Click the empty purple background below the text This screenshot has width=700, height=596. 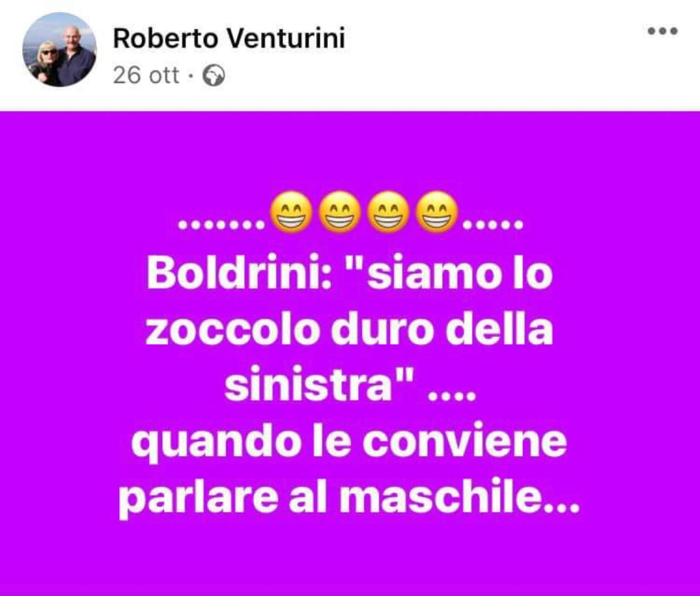(350, 558)
